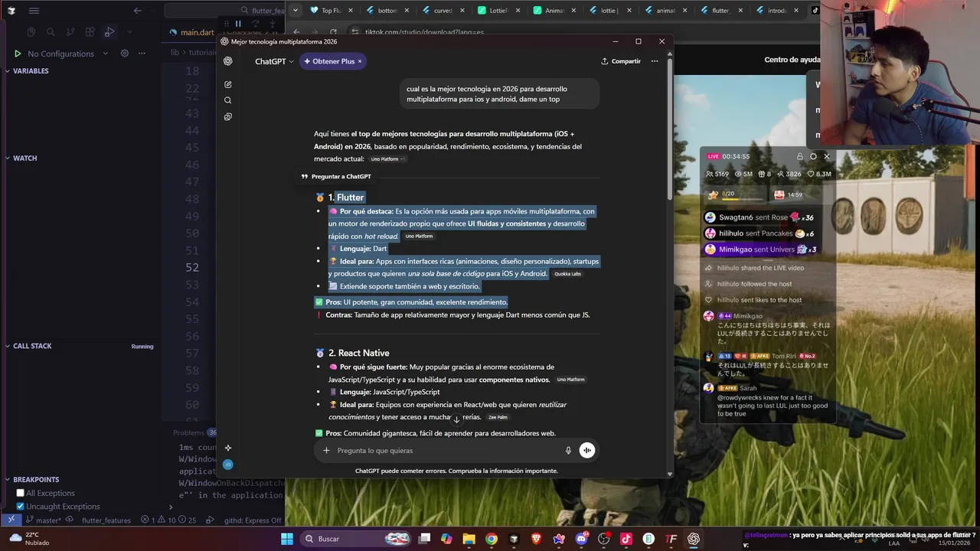Open the user profile avatar in ChatGPT
This screenshot has width=980, height=551.
click(x=227, y=465)
